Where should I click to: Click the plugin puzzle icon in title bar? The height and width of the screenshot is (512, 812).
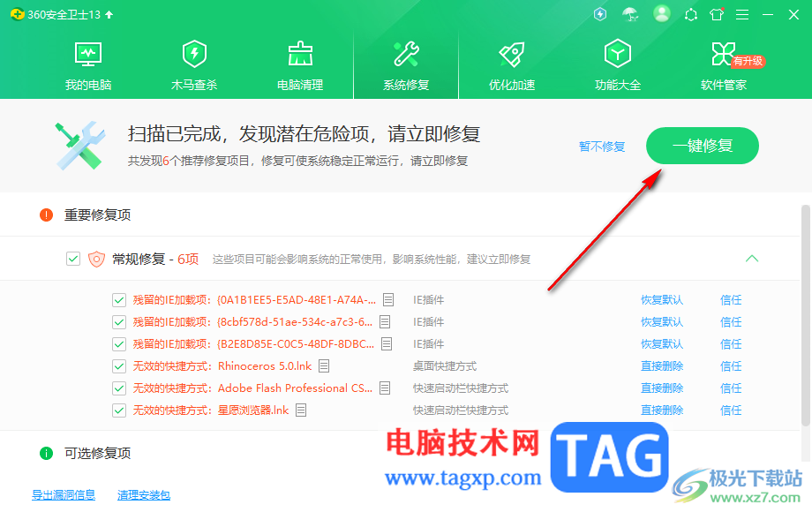pos(691,14)
